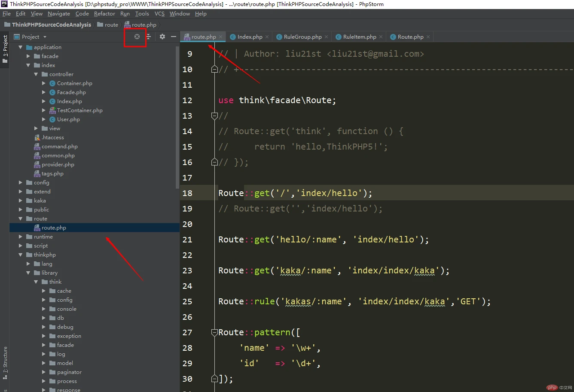Click the locate/scroll from source crosshair icon
This screenshot has height=392, width=574.
pos(137,37)
